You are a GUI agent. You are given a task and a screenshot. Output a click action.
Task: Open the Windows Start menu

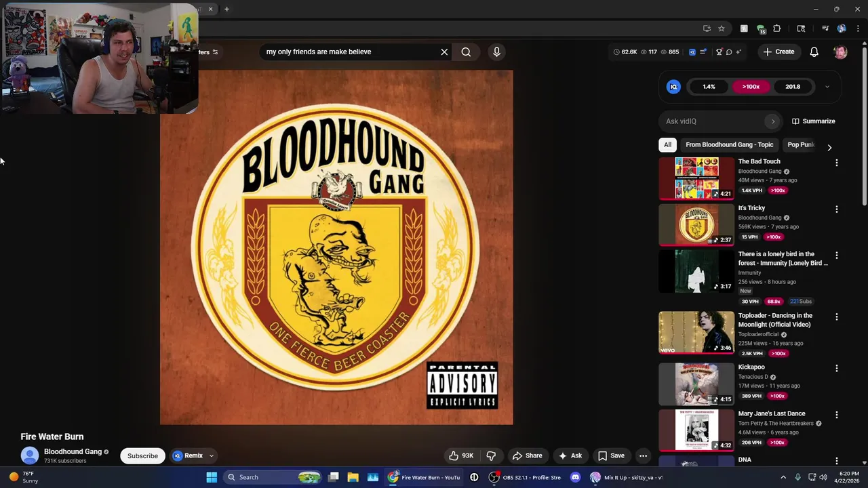212,477
